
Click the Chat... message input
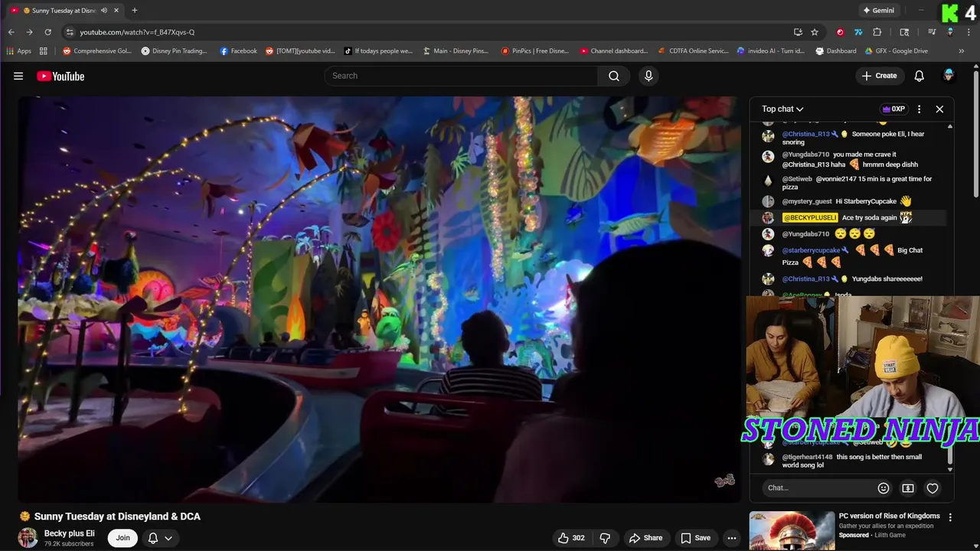tap(819, 488)
